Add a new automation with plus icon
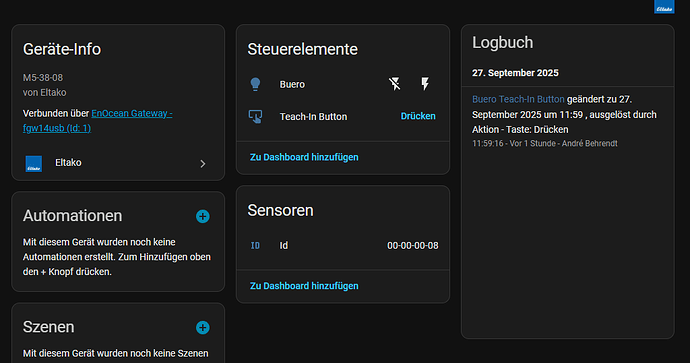This screenshot has width=690, height=363. pos(202,216)
